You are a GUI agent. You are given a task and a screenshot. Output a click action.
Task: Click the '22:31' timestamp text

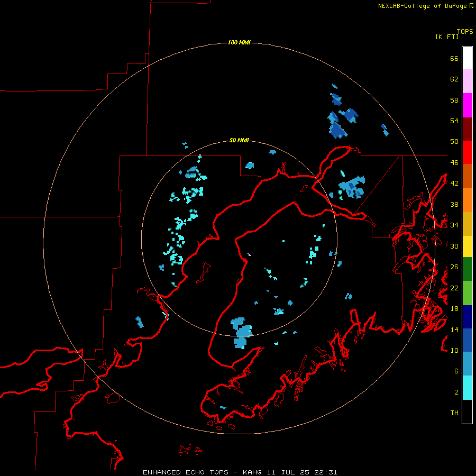point(325,472)
